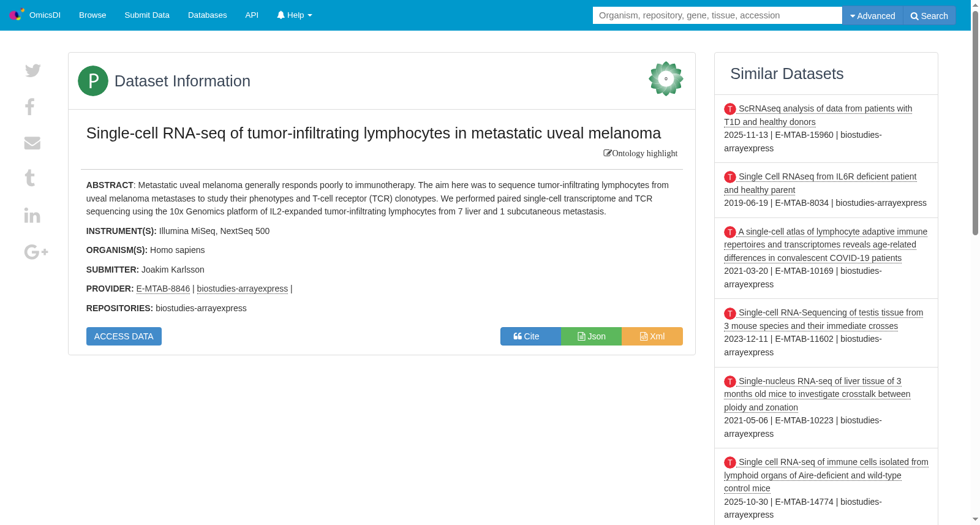
Task: Click the green omics score badge
Action: click(x=666, y=78)
